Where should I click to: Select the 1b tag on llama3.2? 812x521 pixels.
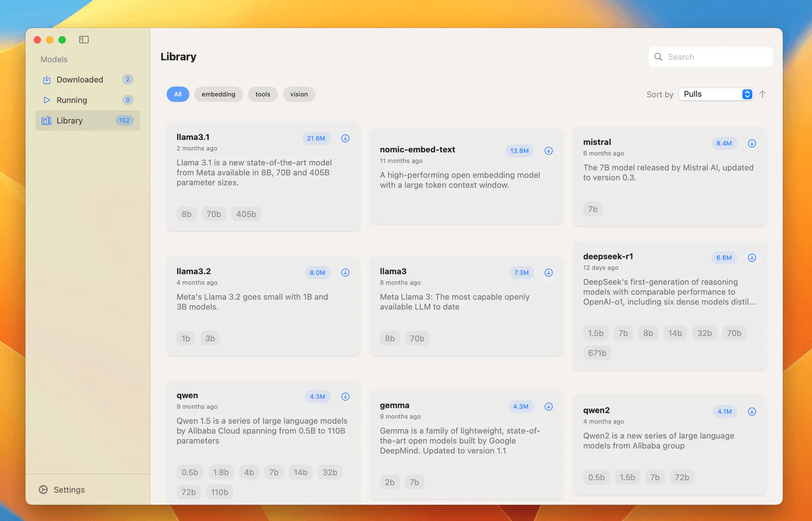pyautogui.click(x=186, y=338)
